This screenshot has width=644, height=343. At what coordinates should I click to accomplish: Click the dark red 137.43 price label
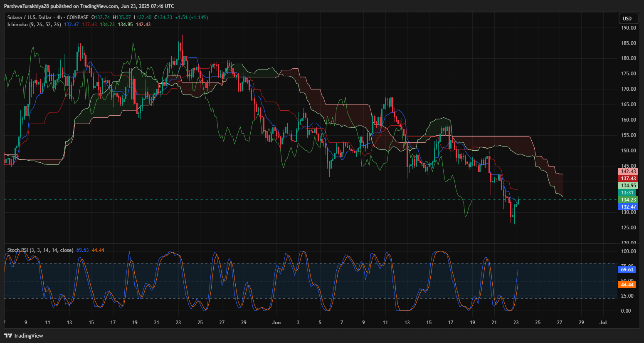(628, 179)
